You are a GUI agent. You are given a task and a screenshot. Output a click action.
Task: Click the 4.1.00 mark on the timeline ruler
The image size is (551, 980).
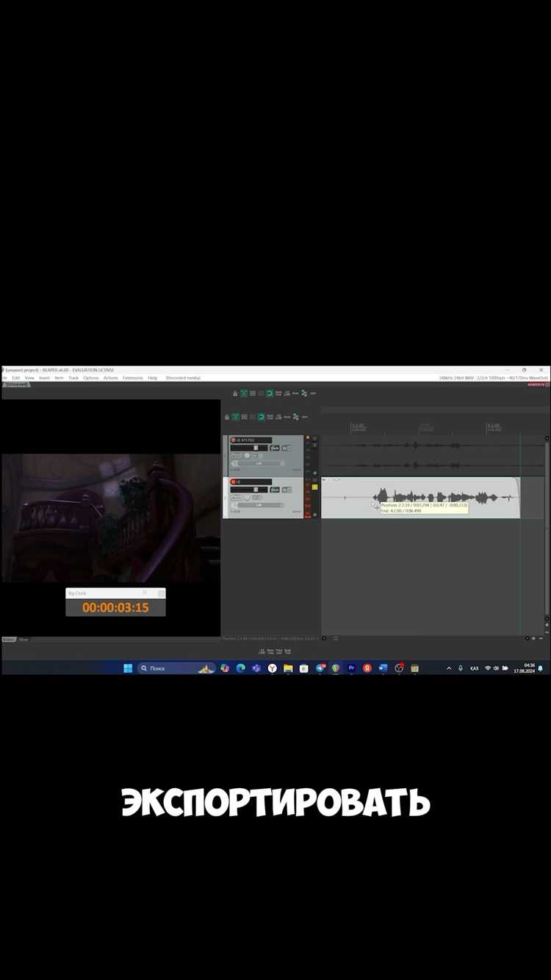click(494, 426)
